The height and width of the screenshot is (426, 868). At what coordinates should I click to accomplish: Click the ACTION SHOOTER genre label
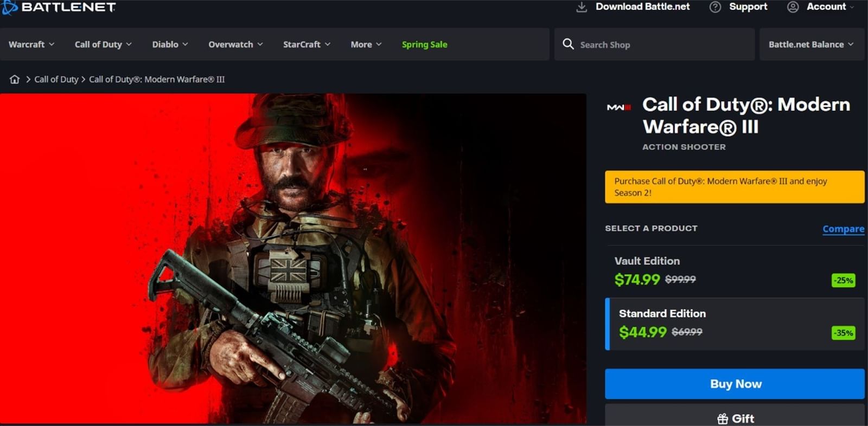(684, 147)
